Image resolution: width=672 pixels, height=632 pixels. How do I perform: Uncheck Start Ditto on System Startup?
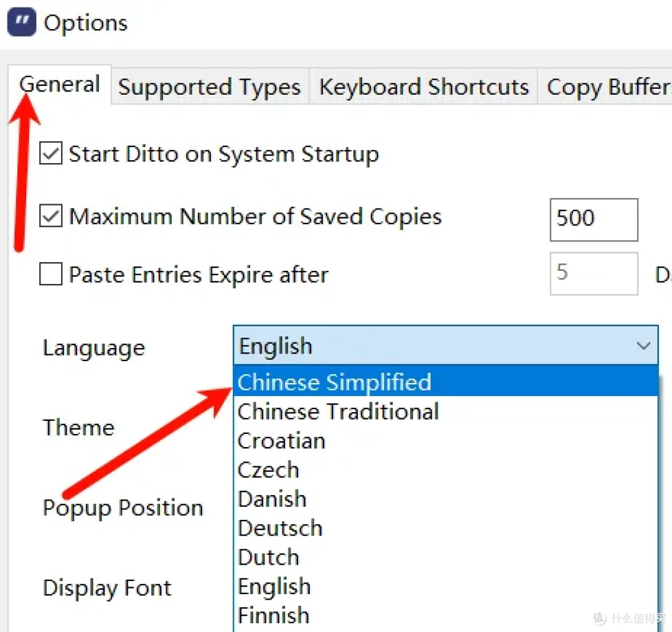51,154
